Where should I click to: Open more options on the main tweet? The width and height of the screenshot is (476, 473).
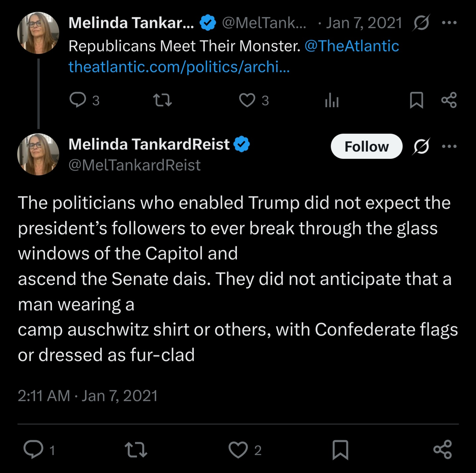point(449,146)
